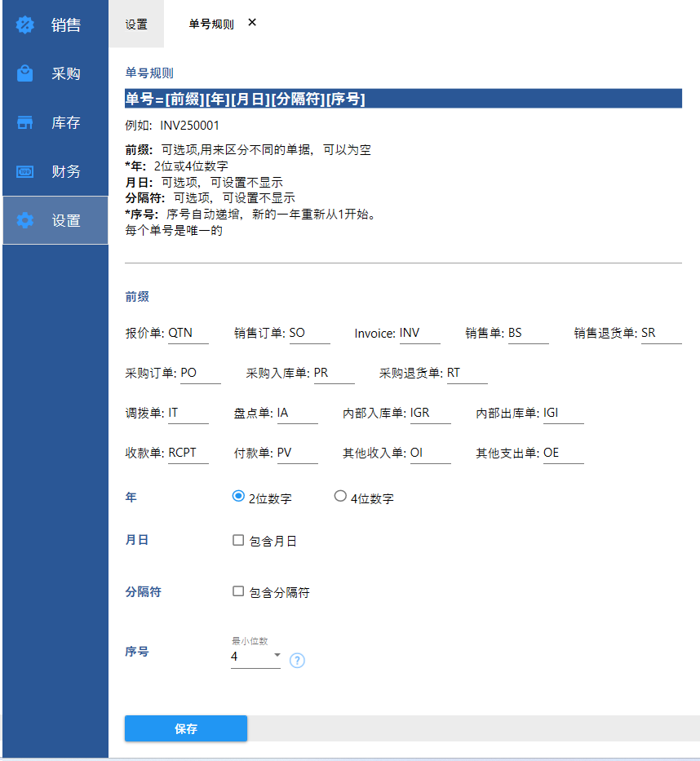Select the 4位数字 year radio button
Viewport: 700px width, 761px height.
340,497
